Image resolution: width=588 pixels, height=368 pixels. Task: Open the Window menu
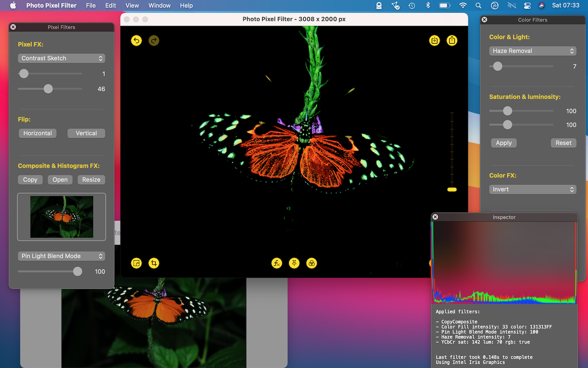pos(159,6)
